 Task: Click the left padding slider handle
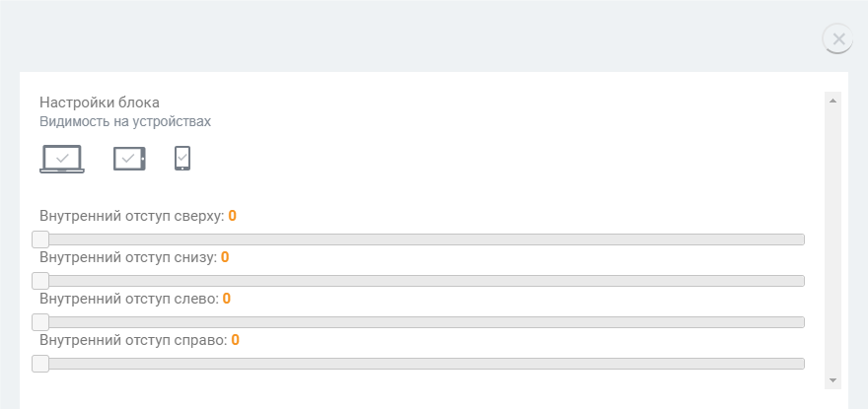pos(40,322)
